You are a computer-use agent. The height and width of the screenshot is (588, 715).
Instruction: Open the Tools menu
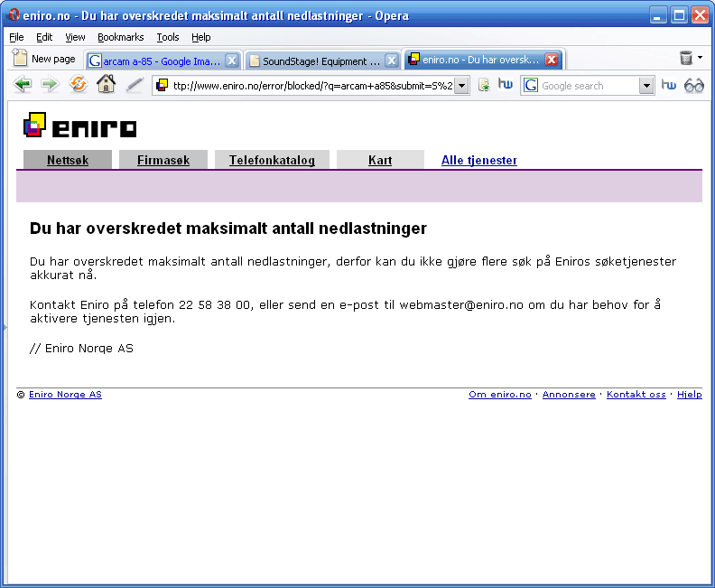pyautogui.click(x=168, y=37)
